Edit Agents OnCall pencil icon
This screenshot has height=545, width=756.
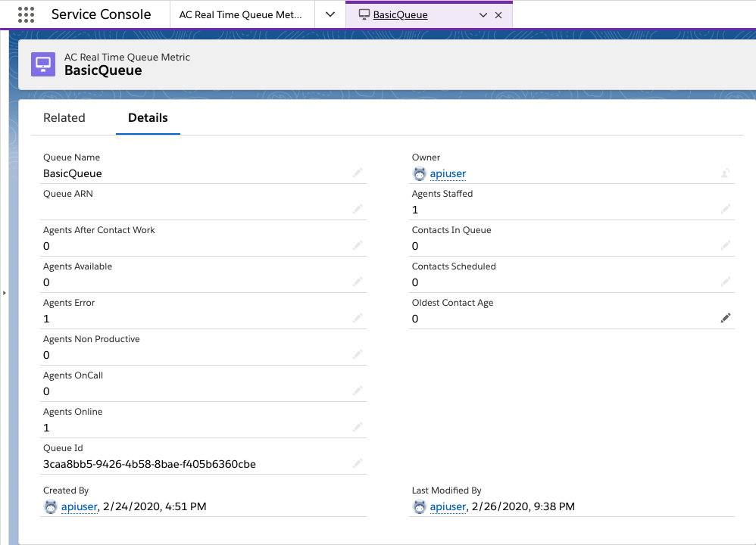click(x=358, y=391)
